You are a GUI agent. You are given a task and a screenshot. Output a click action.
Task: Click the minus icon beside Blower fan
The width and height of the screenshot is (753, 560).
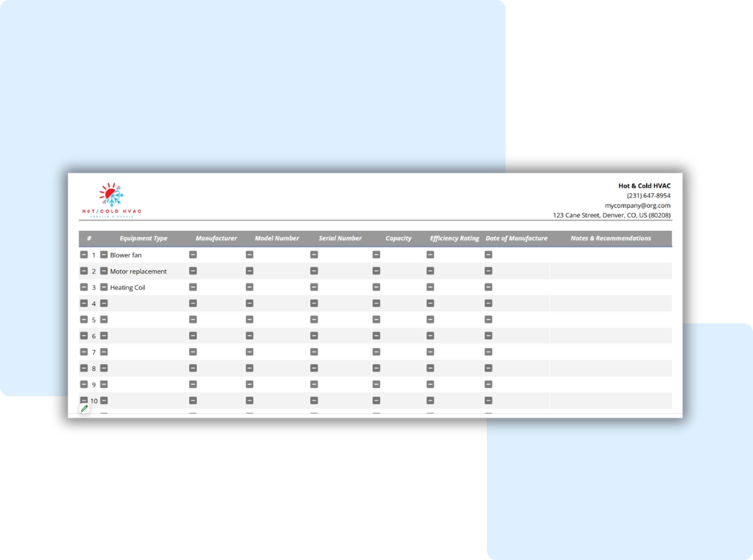coord(104,255)
